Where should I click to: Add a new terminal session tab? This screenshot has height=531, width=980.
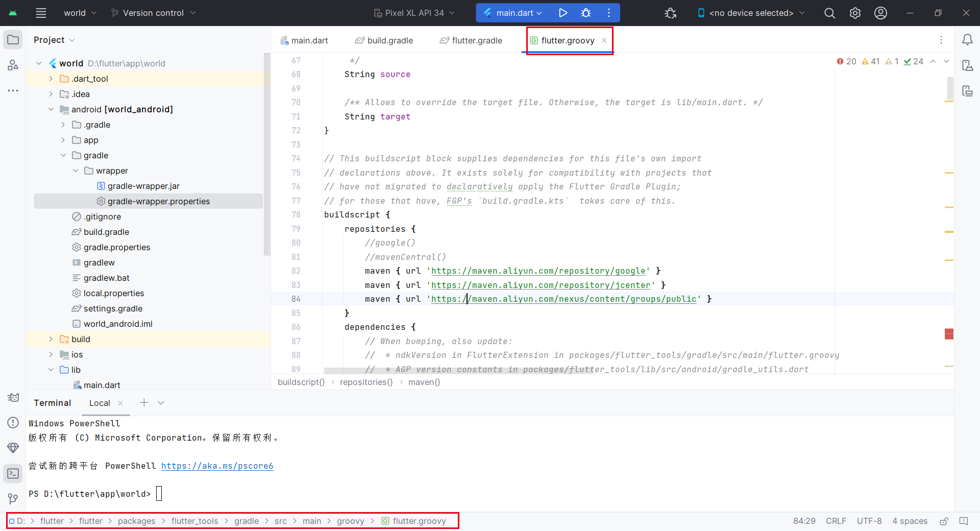[144, 403]
